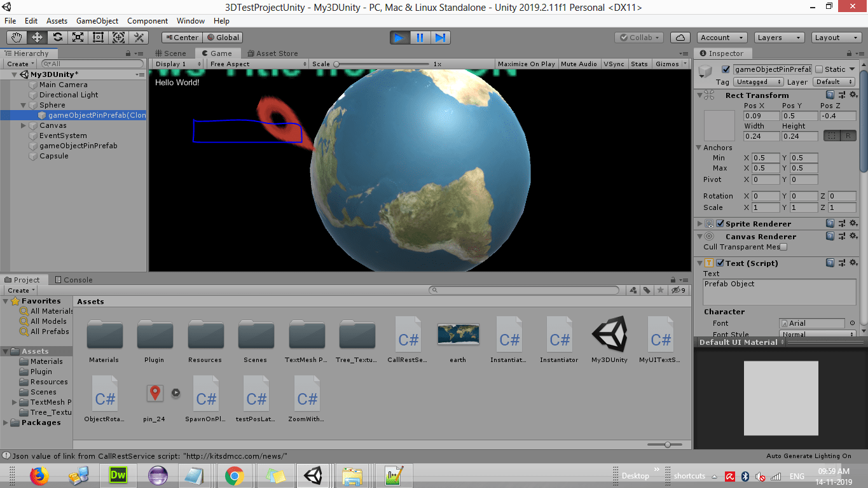Open the Layers dropdown in toolbar
Screen dimensions: 868x488
coord(779,38)
